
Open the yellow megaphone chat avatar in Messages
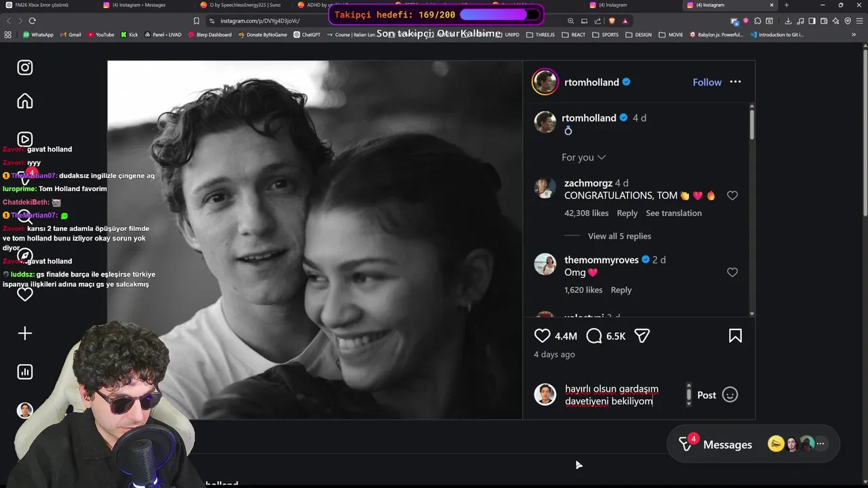(776, 444)
